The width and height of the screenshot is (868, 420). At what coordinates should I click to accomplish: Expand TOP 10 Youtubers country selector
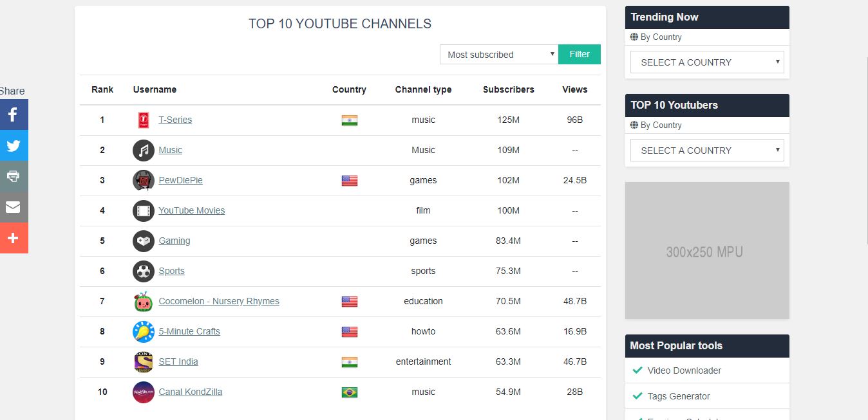click(x=706, y=151)
